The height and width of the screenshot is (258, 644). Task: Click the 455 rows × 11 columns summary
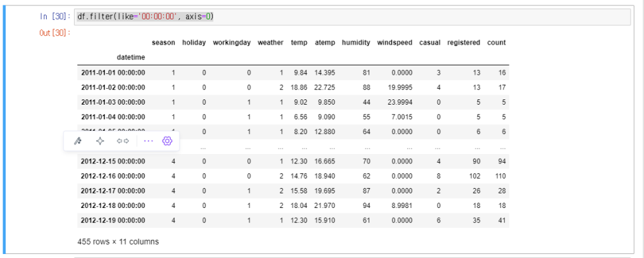pyautogui.click(x=118, y=241)
